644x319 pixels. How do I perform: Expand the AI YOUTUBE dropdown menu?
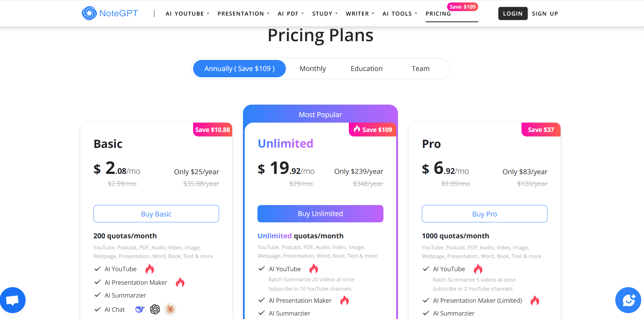tap(187, 14)
